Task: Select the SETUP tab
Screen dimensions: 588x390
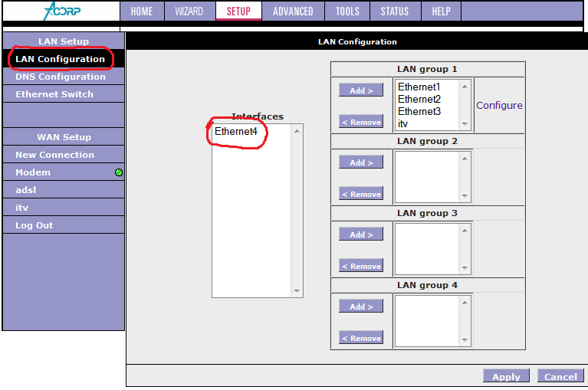Action: pos(238,11)
